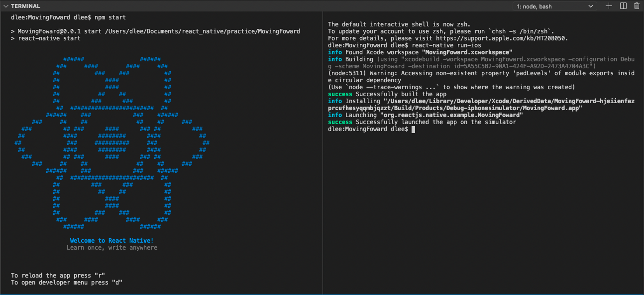Click the 'node --trace-warnings' hint line
The image size is (644, 295).
[451, 87]
